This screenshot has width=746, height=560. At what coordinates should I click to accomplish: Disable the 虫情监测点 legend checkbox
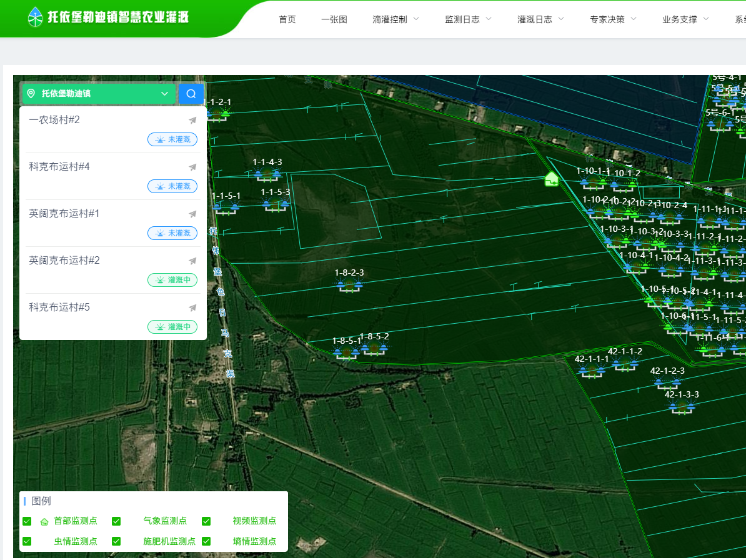coord(27,541)
